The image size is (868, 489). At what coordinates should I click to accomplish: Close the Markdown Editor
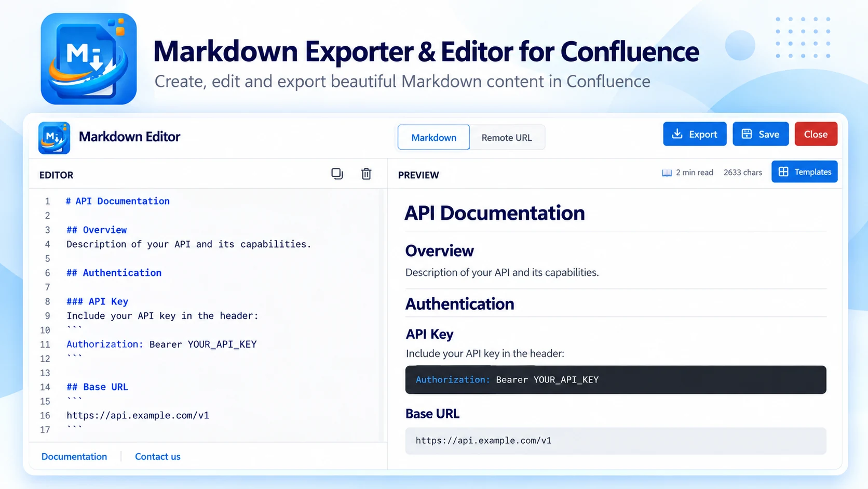pyautogui.click(x=816, y=134)
